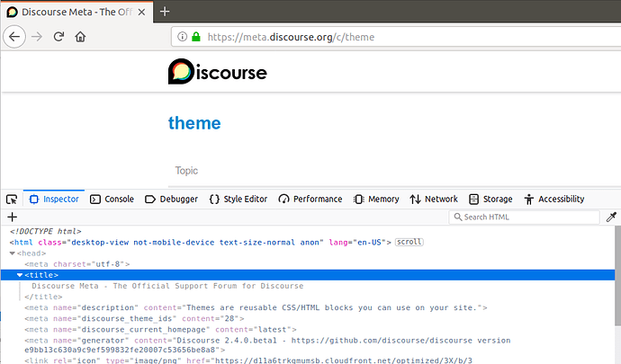The height and width of the screenshot is (364, 621).
Task: Select the DOCTYPE html line
Action: 46,231
